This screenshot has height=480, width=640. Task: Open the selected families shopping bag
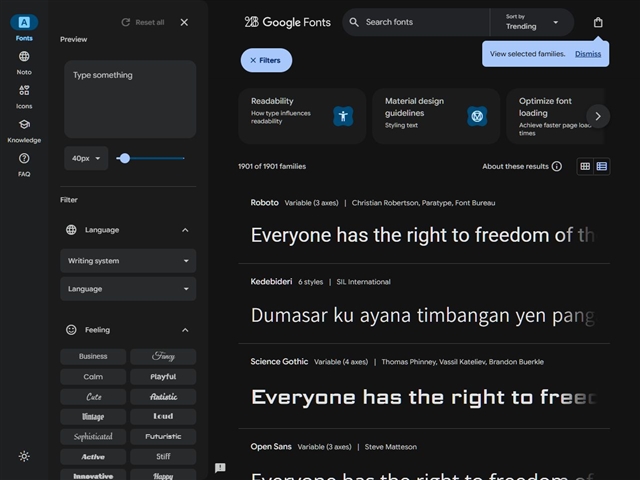pos(598,22)
